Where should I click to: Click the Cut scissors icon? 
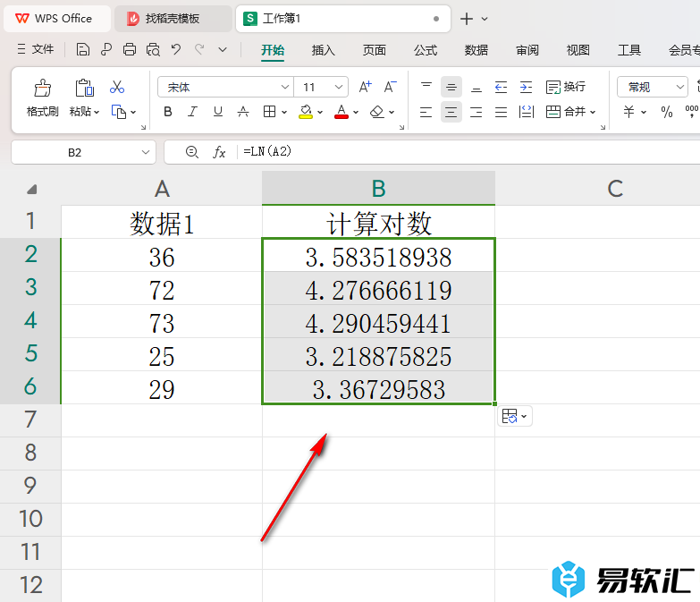[117, 87]
